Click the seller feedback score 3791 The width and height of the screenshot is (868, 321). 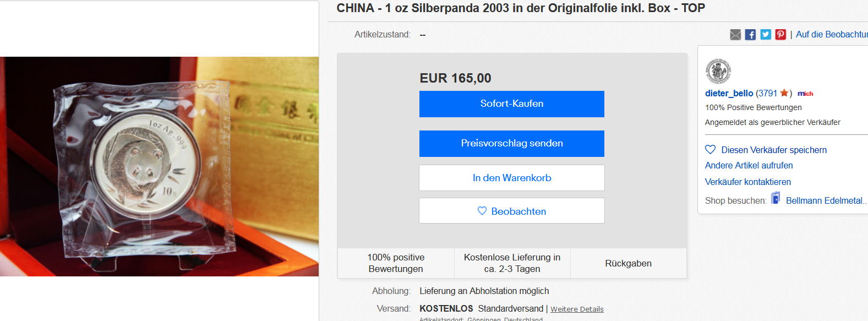click(767, 93)
